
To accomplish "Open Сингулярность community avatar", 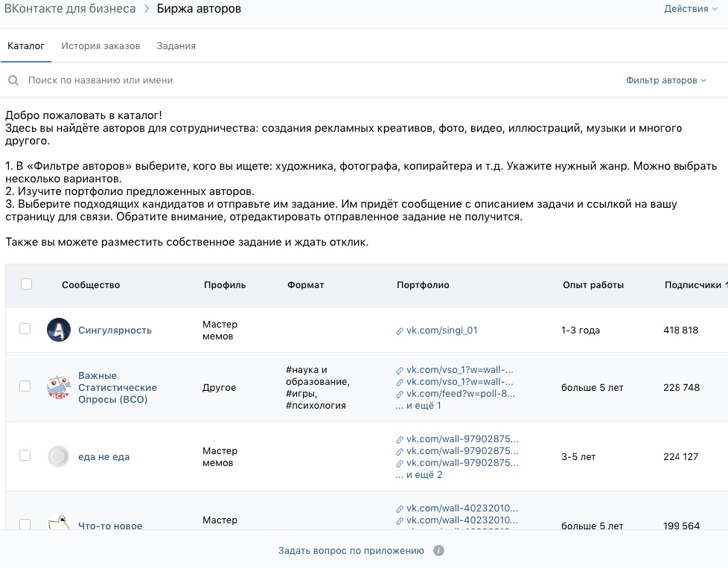I will pos(59,330).
